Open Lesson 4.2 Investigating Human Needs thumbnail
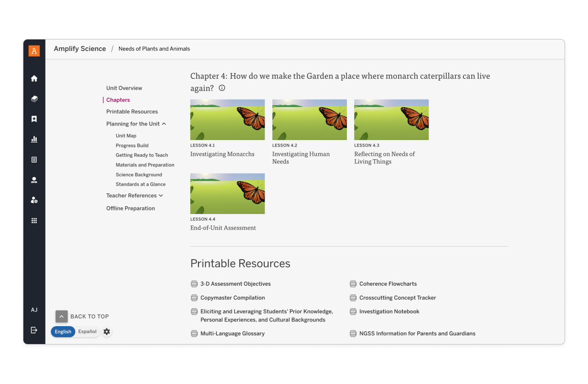The image size is (588, 384). 309,119
